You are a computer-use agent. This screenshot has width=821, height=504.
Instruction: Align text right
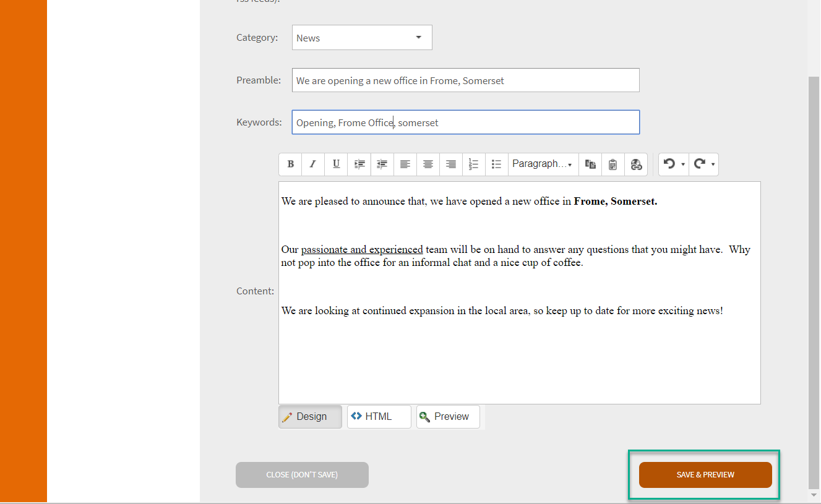pos(451,164)
